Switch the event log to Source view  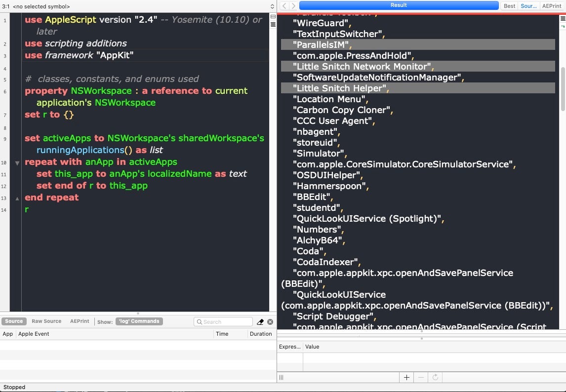point(14,321)
